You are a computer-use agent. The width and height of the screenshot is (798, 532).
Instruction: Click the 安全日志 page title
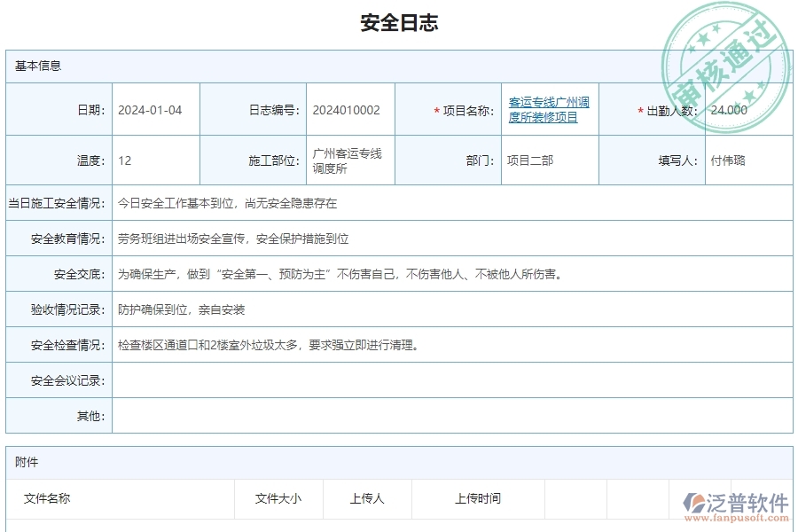point(398,23)
